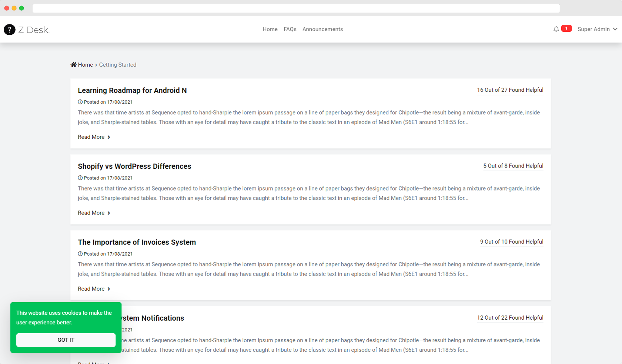Click the clock icon beside Android N post date
This screenshot has height=364, width=622.
click(x=80, y=102)
